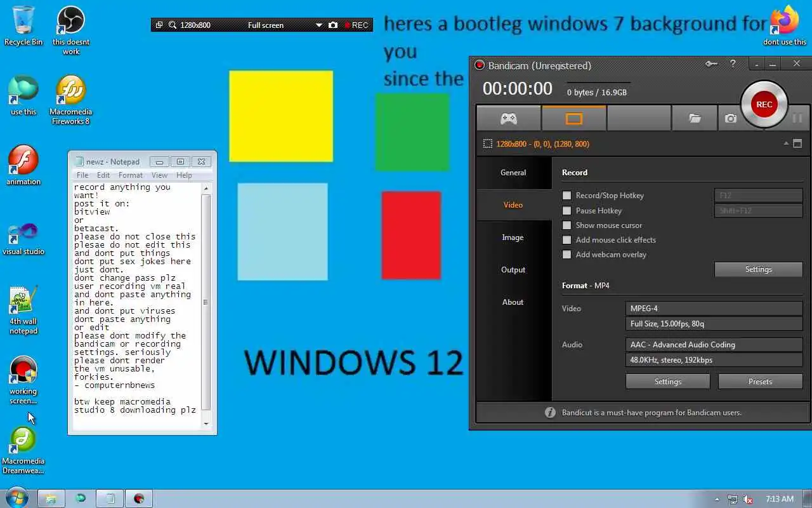812x508 pixels.
Task: Click the file explorer taskbar icon
Action: pyautogui.click(x=50, y=498)
